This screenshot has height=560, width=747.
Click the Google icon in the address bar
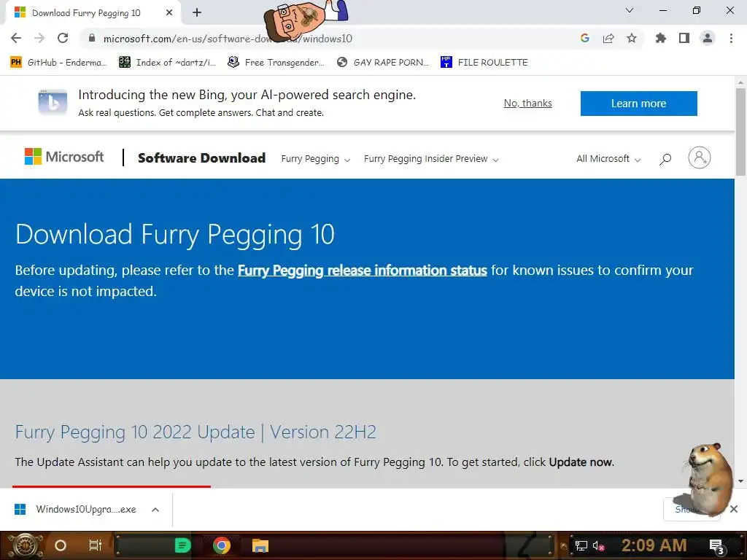585,38
